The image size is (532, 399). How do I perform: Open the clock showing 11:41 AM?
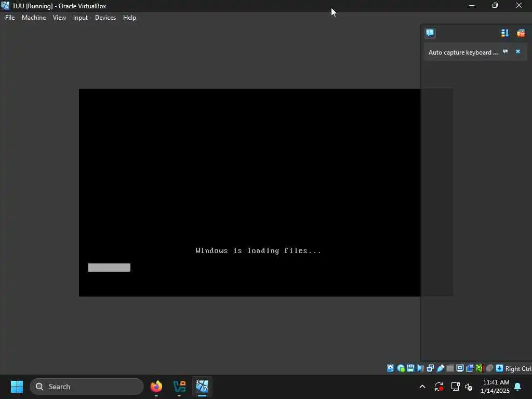pos(495,387)
